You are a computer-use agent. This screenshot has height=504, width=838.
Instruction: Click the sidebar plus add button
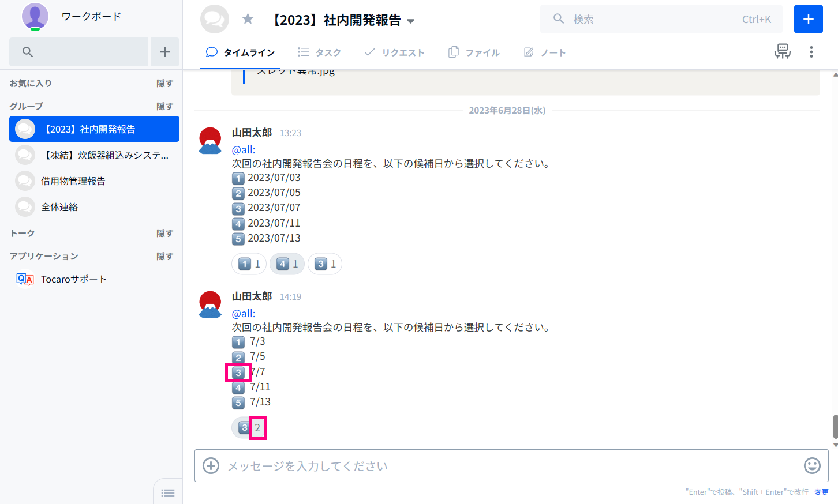(165, 52)
